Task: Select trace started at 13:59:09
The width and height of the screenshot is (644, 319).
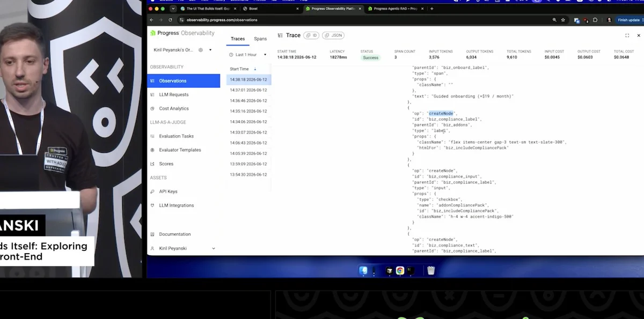Action: (248, 164)
